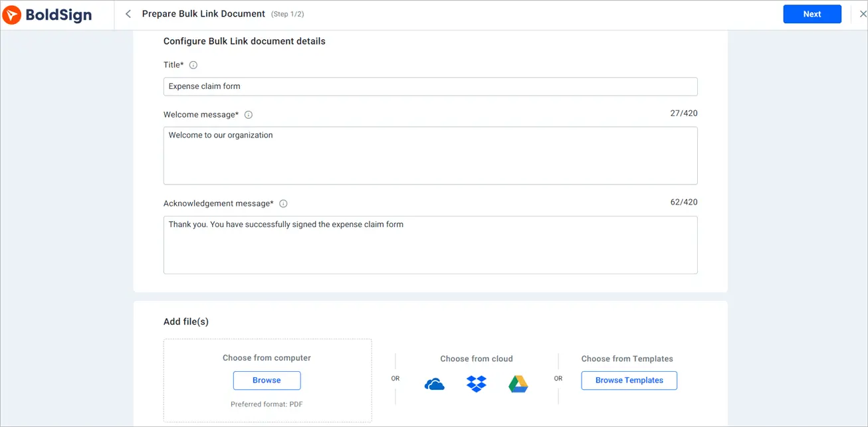Show info tooltip next to Title
This screenshot has height=427, width=868.
193,65
